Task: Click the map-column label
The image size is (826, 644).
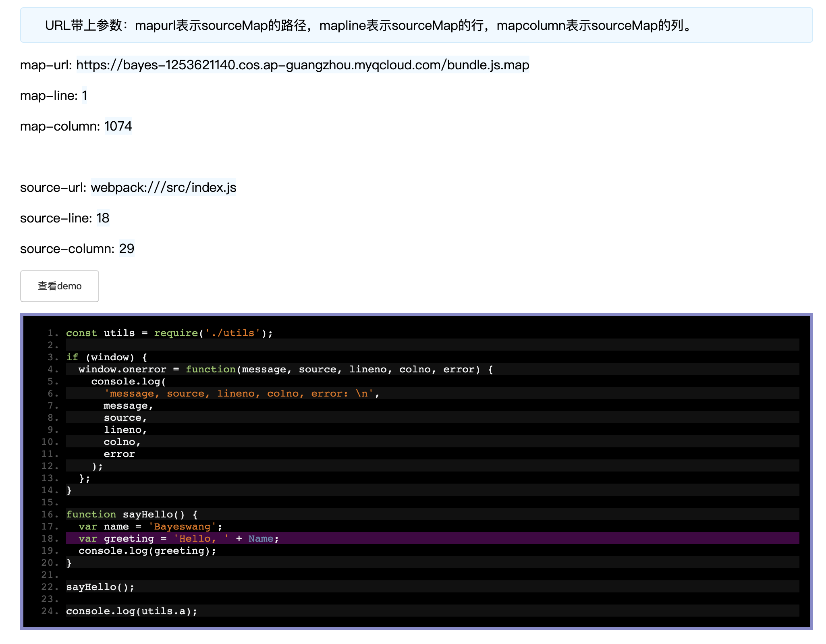Action: (x=60, y=126)
